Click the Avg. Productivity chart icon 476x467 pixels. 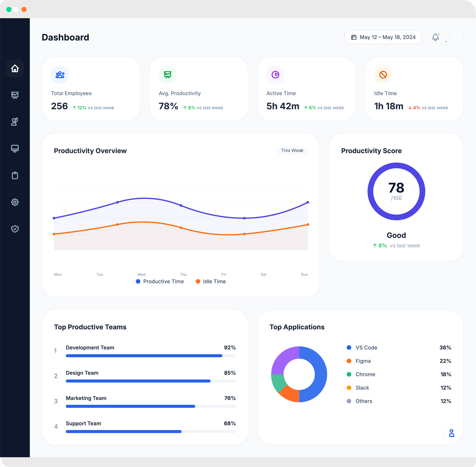168,74
